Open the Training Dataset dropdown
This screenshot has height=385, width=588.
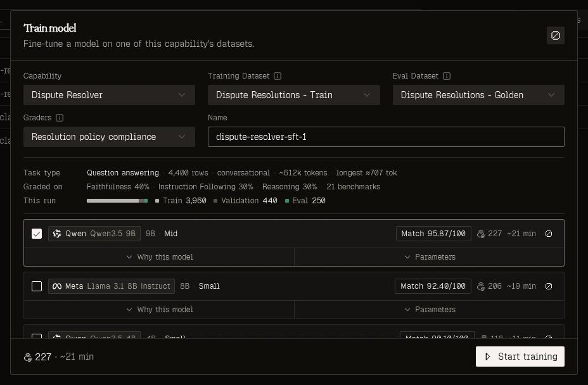[293, 95]
